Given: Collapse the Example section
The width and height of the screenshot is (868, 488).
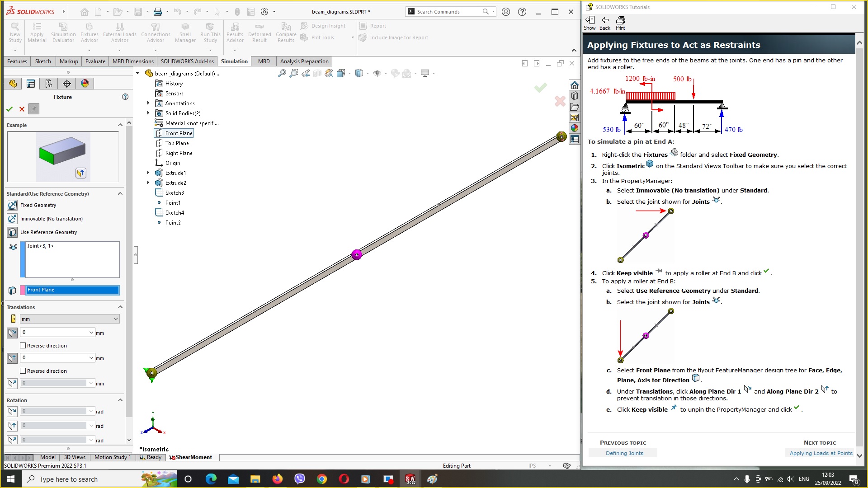Looking at the screenshot, I should coord(120,125).
